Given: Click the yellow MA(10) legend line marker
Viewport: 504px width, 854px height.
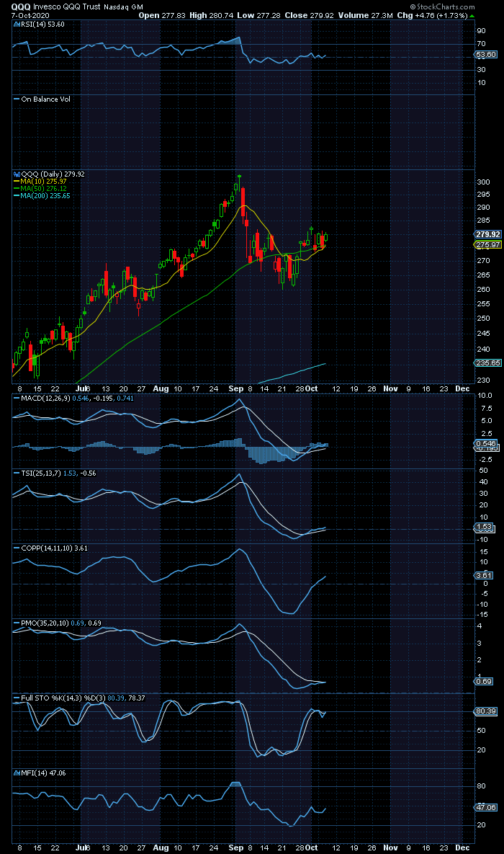Looking at the screenshot, I should pos(17,182).
